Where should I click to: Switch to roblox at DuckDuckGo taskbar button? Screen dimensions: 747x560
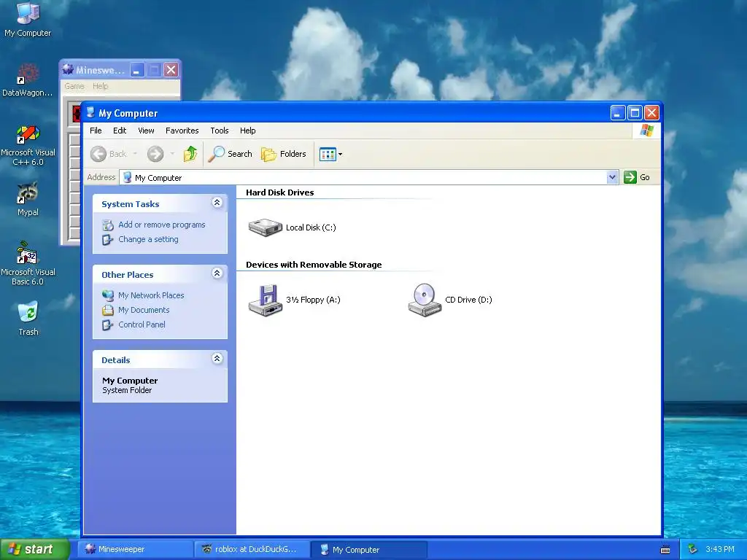point(252,550)
